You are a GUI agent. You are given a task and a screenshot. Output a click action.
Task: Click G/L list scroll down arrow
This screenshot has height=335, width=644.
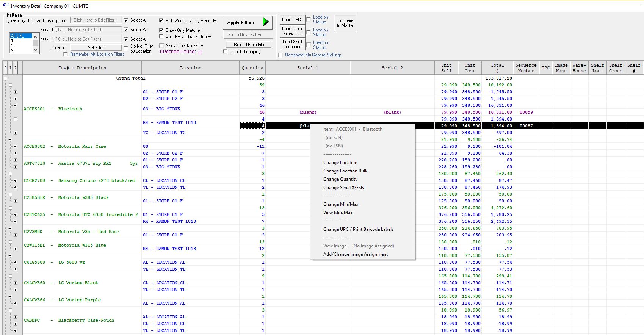tap(36, 50)
